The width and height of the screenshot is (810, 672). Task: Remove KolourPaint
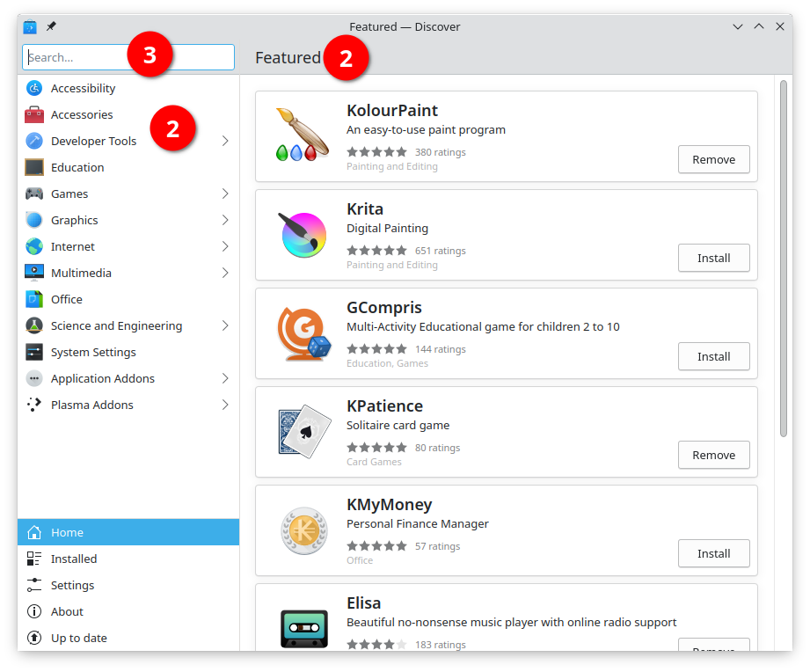[713, 159]
